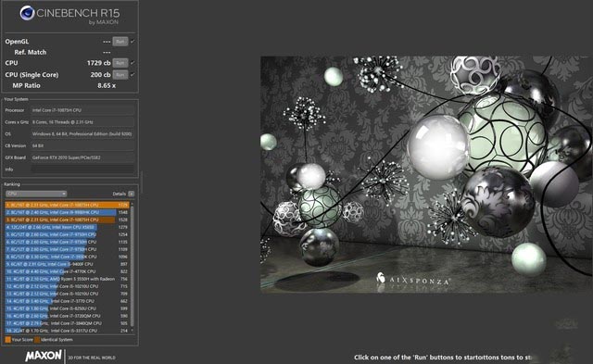Click the MAXON logo at the bottom
Screen dimensions: 593x364
(44, 356)
